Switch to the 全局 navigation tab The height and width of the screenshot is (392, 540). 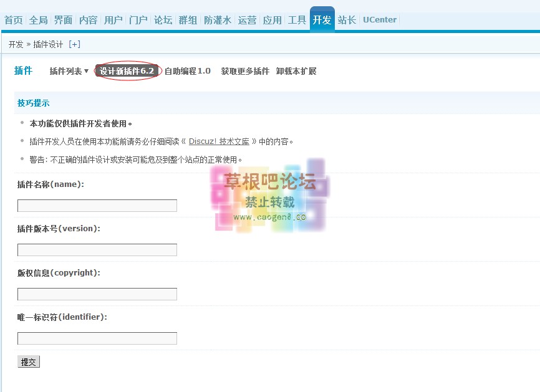tap(38, 20)
